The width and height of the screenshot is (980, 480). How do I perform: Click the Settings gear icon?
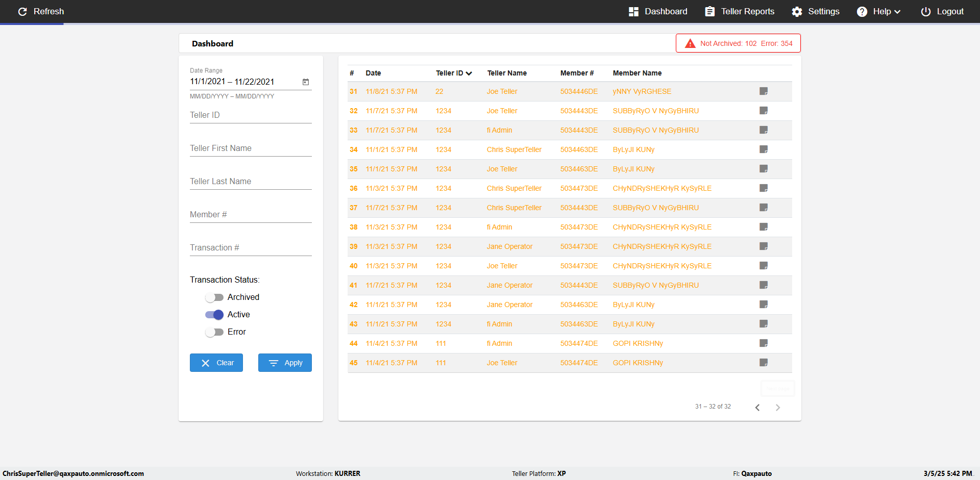click(x=797, y=11)
